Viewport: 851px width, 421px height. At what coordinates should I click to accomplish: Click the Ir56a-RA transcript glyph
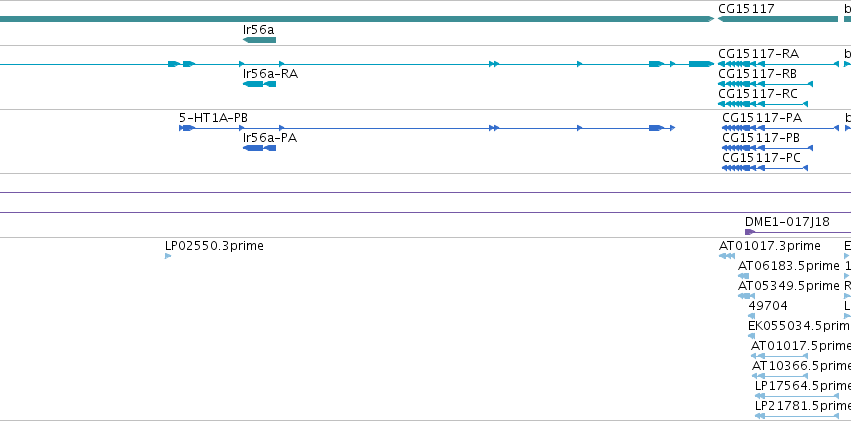[x=259, y=84]
